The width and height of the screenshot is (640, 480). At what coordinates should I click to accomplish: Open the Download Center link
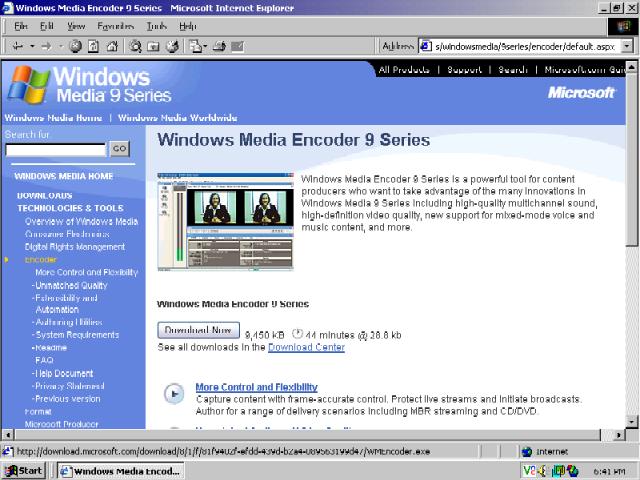pyautogui.click(x=307, y=347)
